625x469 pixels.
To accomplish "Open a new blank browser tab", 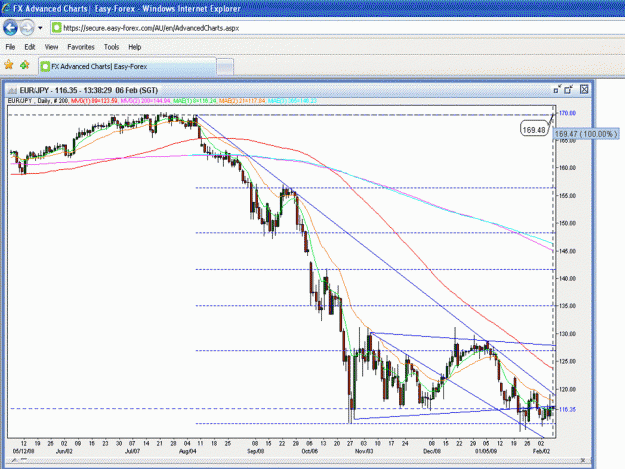I will coord(225,67).
